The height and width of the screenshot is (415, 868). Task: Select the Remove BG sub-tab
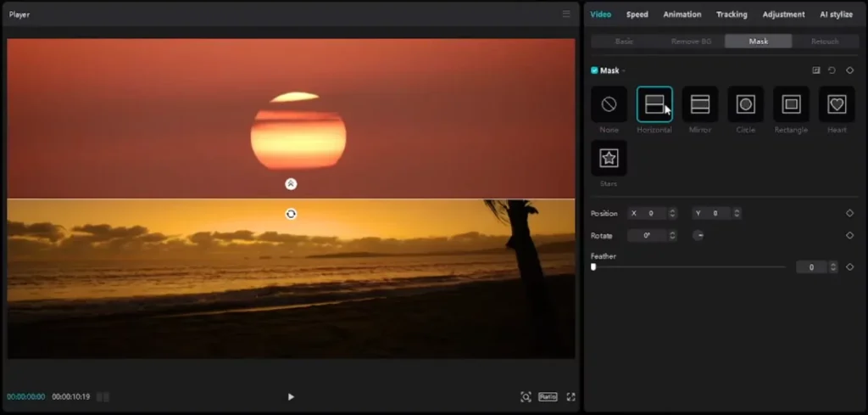[692, 41]
